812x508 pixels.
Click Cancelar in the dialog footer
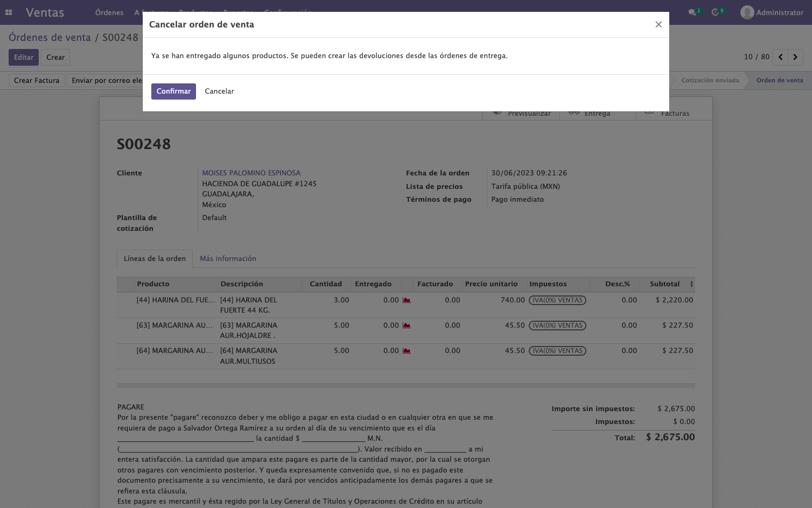(219, 91)
